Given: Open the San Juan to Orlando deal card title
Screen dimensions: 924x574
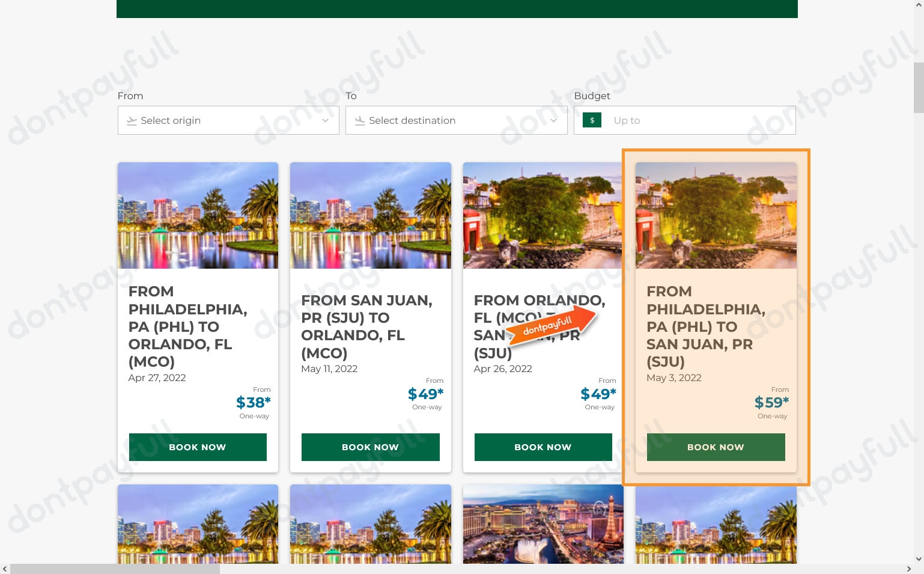Looking at the screenshot, I should [x=366, y=326].
